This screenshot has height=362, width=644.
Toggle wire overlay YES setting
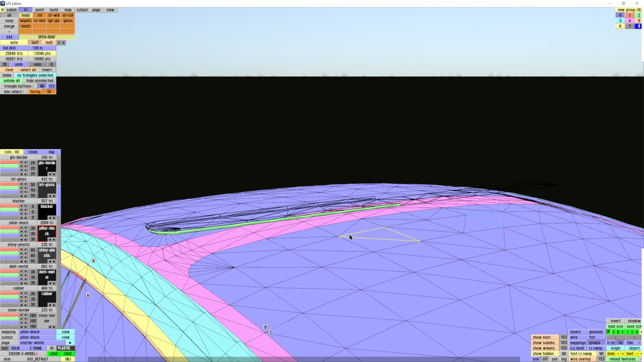[601, 359]
